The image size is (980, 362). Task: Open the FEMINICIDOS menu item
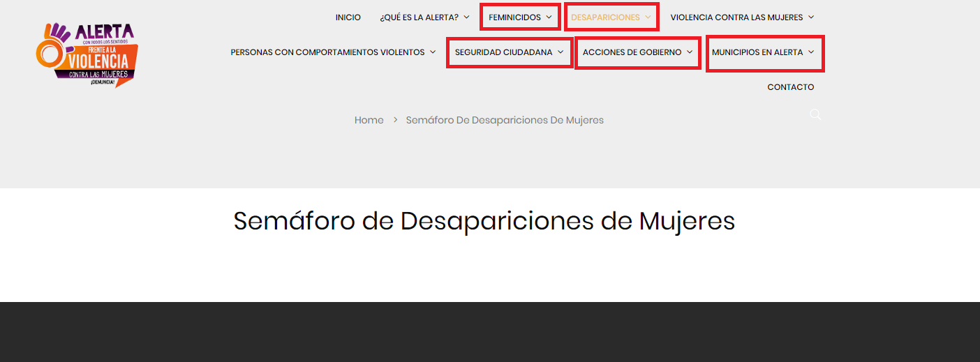click(514, 17)
